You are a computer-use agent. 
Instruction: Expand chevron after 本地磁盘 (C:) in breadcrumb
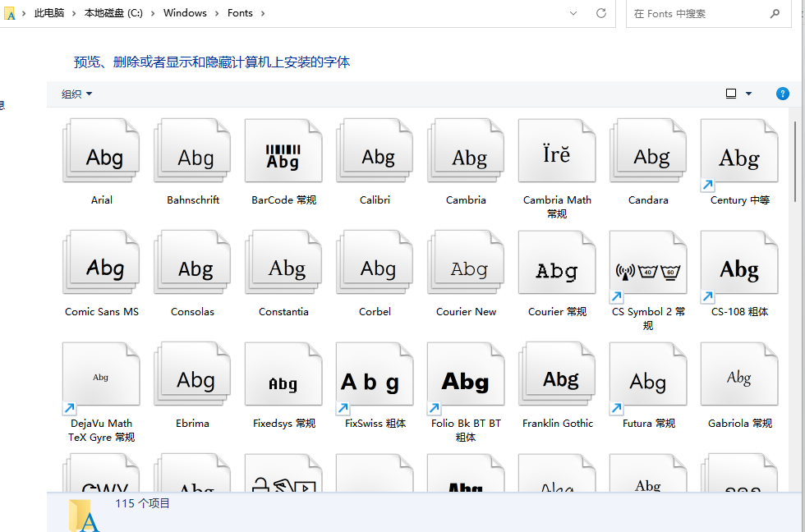tap(153, 13)
